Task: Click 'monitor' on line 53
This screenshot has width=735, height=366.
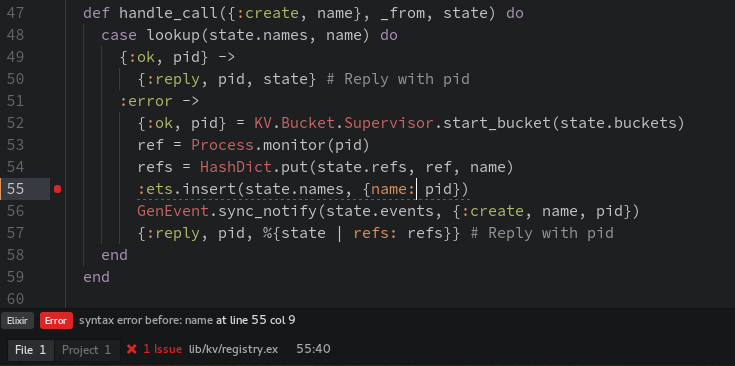Action: (x=295, y=145)
